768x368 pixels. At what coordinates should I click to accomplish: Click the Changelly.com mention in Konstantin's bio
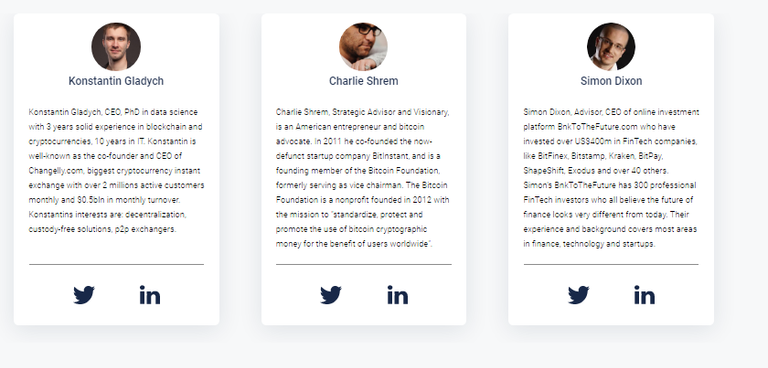coord(56,171)
